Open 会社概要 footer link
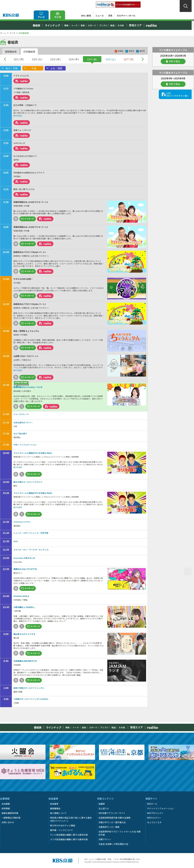Viewport: 194px width, 868px height. pos(6,804)
